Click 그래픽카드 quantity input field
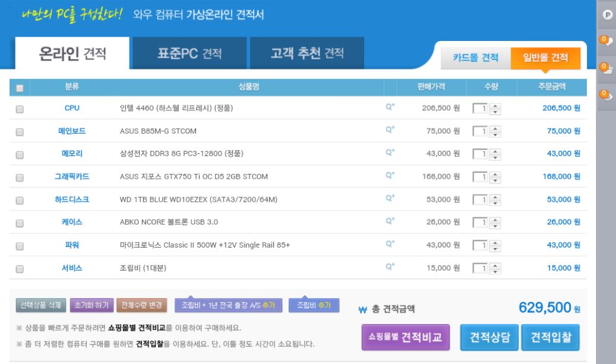 coord(480,177)
